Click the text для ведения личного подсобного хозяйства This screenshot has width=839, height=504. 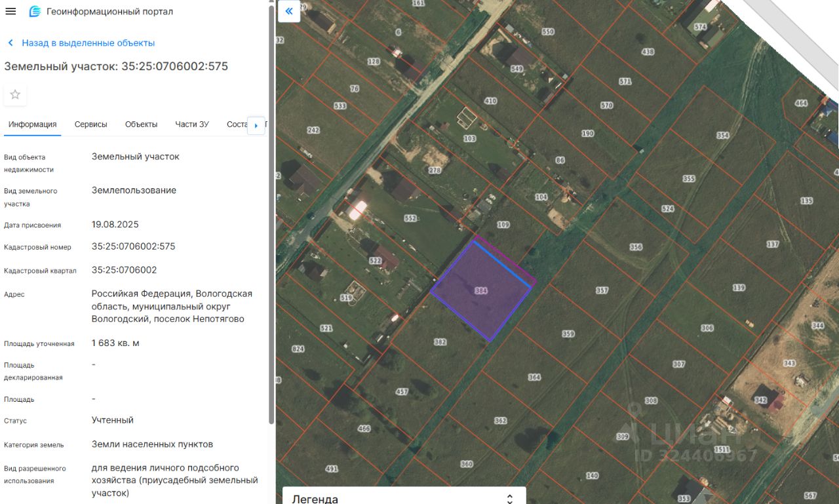coord(175,480)
